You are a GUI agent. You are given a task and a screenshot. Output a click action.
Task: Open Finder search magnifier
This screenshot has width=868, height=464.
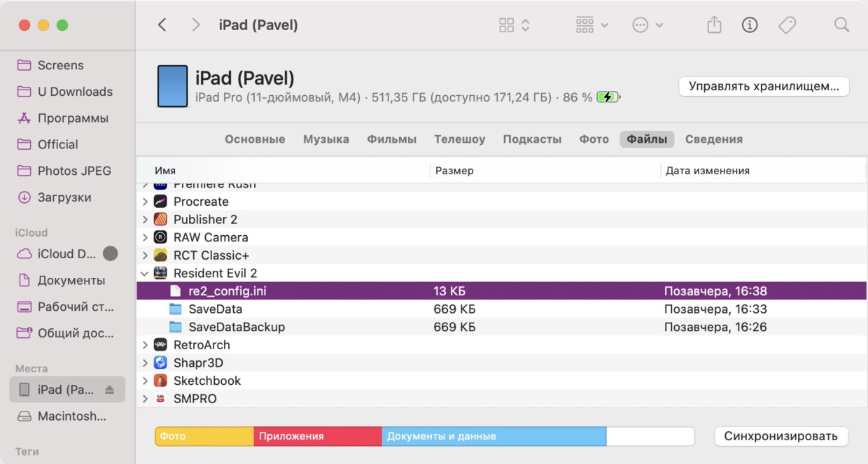pyautogui.click(x=841, y=25)
